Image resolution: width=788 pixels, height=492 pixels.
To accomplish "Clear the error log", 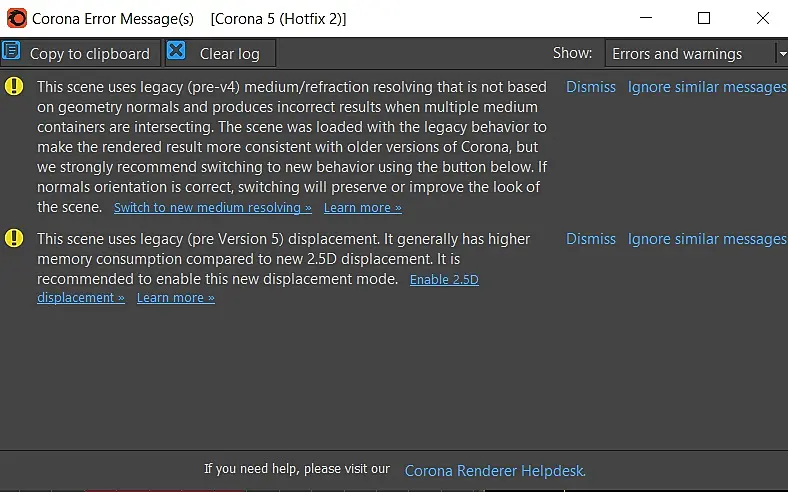I will tap(220, 53).
